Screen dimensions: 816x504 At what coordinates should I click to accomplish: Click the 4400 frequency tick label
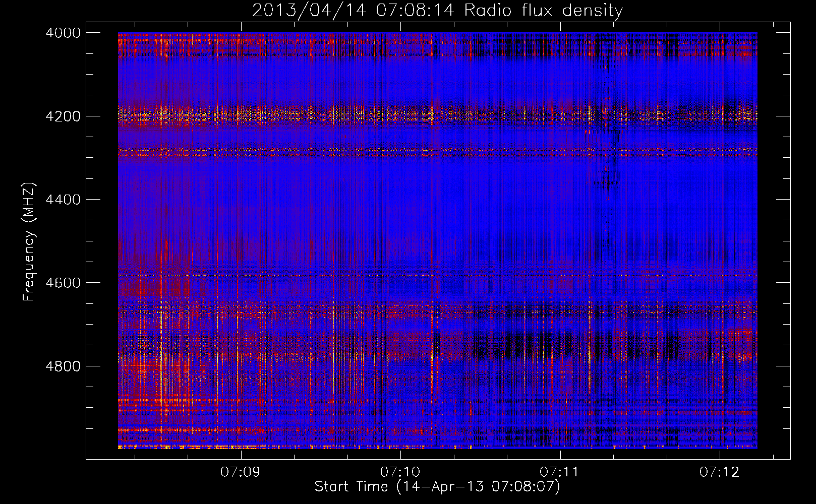tap(63, 200)
